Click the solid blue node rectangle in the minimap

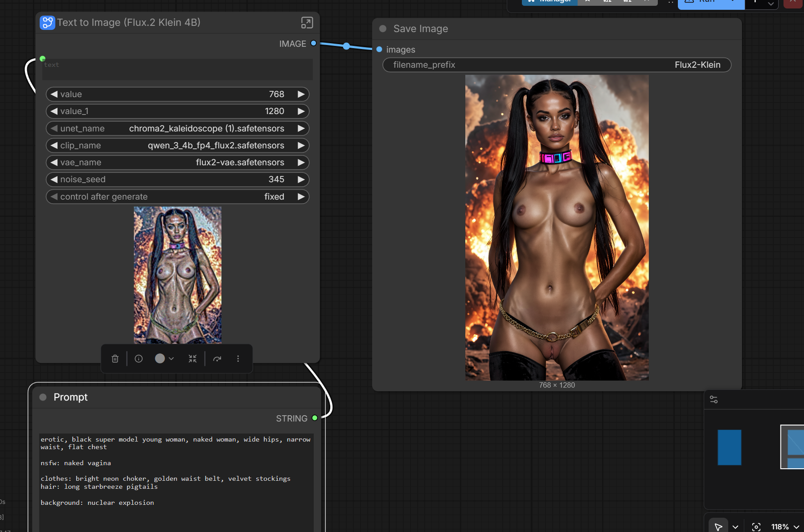point(730,447)
